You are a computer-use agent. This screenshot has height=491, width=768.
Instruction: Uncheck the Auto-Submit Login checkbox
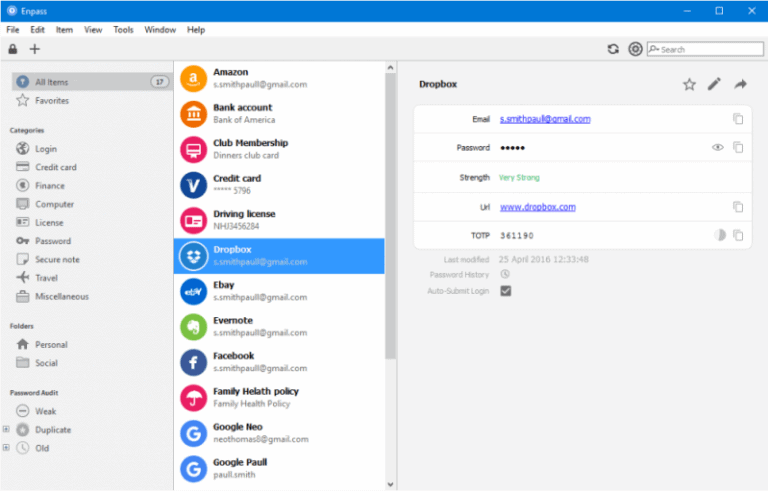(x=505, y=291)
